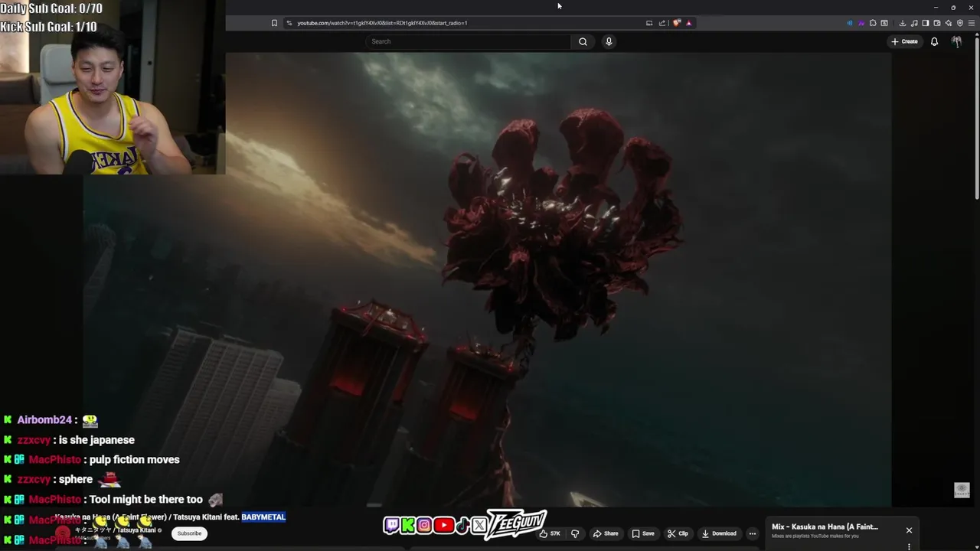Image resolution: width=980 pixels, height=551 pixels.
Task: Dislike the video with thumbs down
Action: pyautogui.click(x=575, y=533)
